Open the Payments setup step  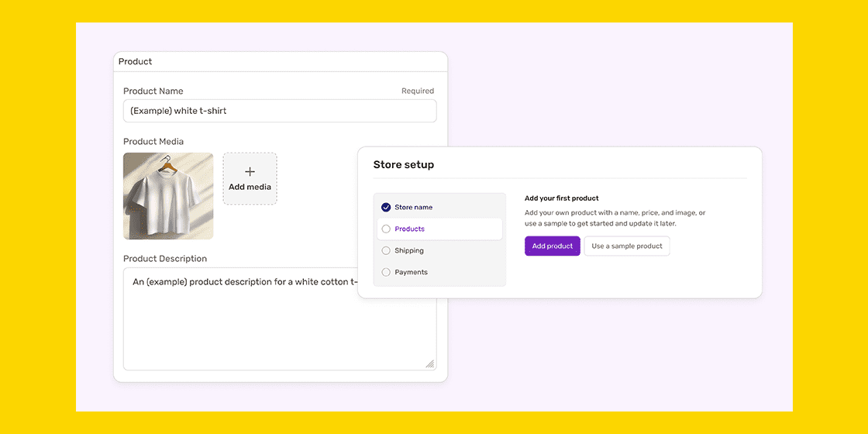coord(439,272)
